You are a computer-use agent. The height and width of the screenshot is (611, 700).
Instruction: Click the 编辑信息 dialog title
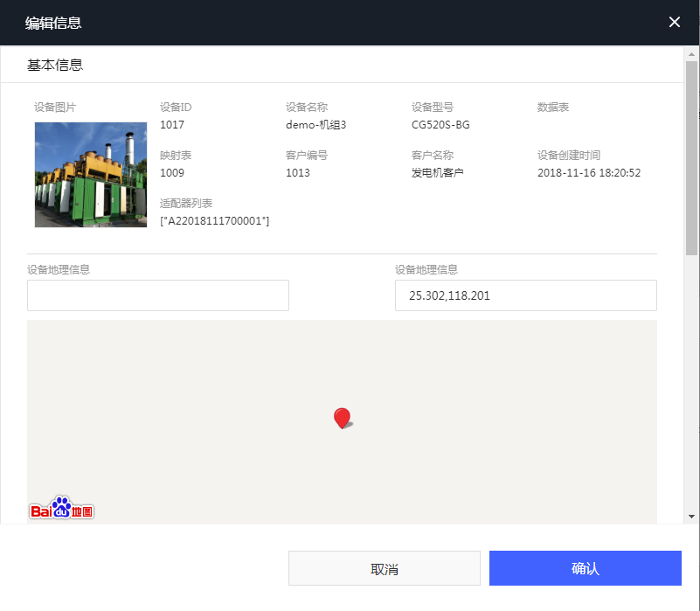coord(53,23)
